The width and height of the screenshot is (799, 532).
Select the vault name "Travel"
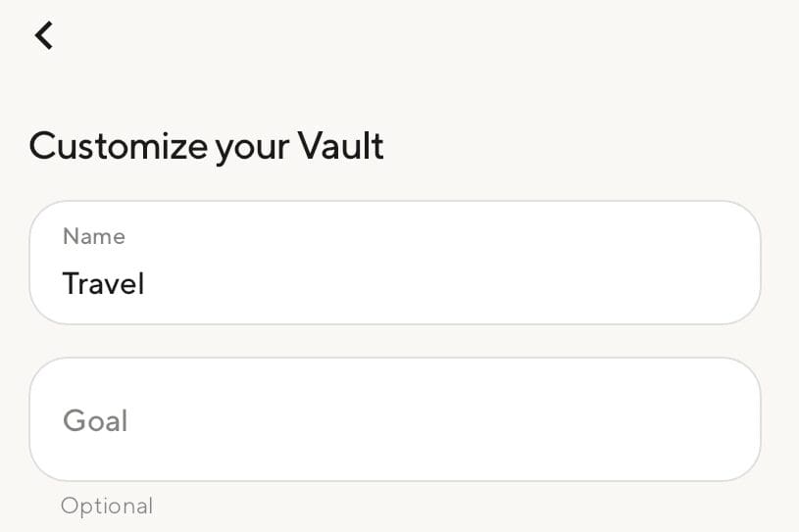coord(103,284)
